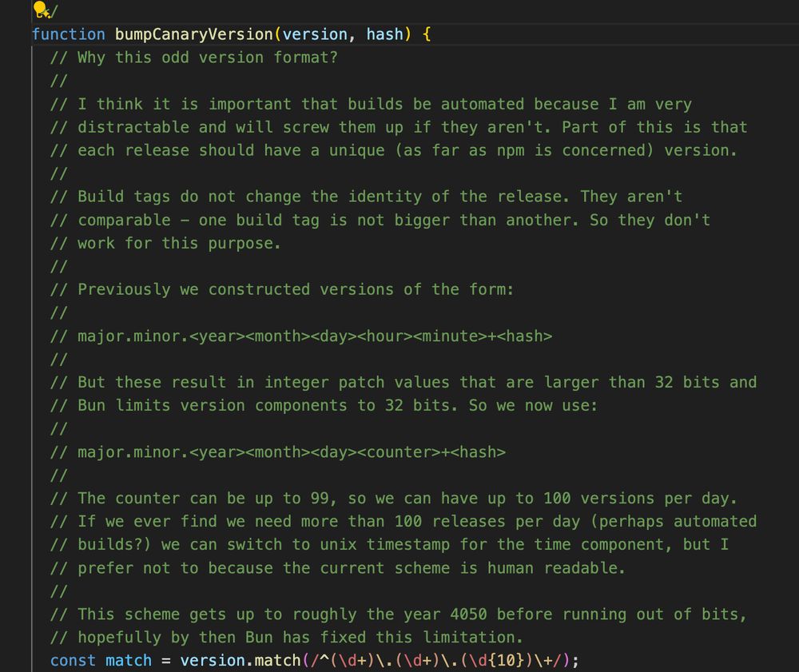This screenshot has height=672, width=799.
Task: Click the 'const' keyword on last line
Action: pyautogui.click(x=73, y=660)
